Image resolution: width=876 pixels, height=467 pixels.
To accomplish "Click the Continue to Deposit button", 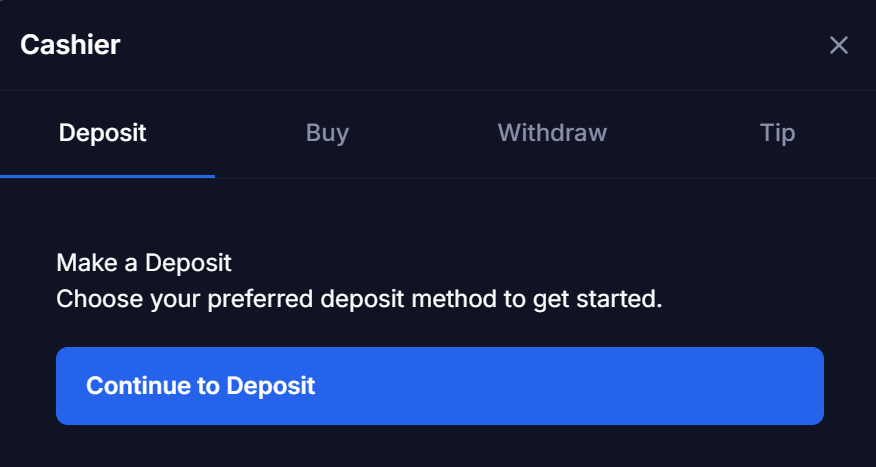I will coord(439,386).
